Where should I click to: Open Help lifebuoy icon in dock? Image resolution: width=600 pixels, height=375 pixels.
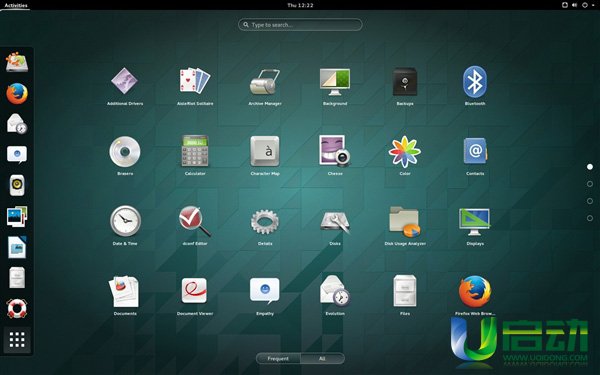17,308
